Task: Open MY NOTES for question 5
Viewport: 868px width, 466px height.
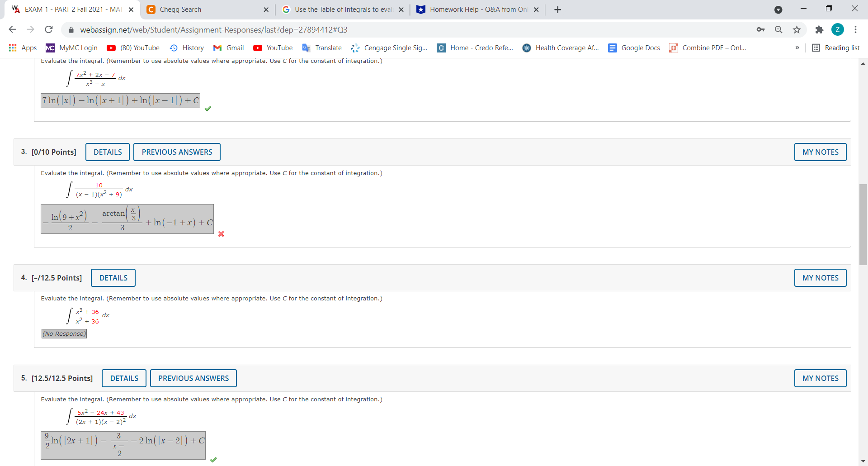Action: point(821,378)
